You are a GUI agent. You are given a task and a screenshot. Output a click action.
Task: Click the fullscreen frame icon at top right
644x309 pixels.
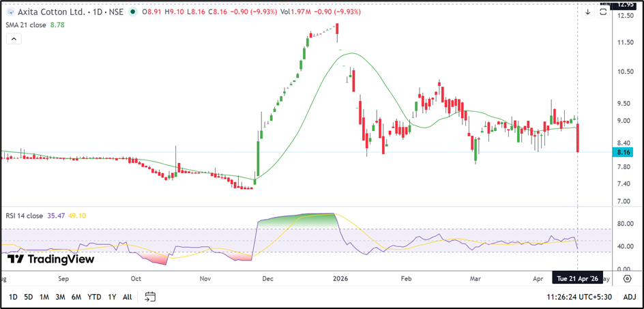tap(602, 12)
